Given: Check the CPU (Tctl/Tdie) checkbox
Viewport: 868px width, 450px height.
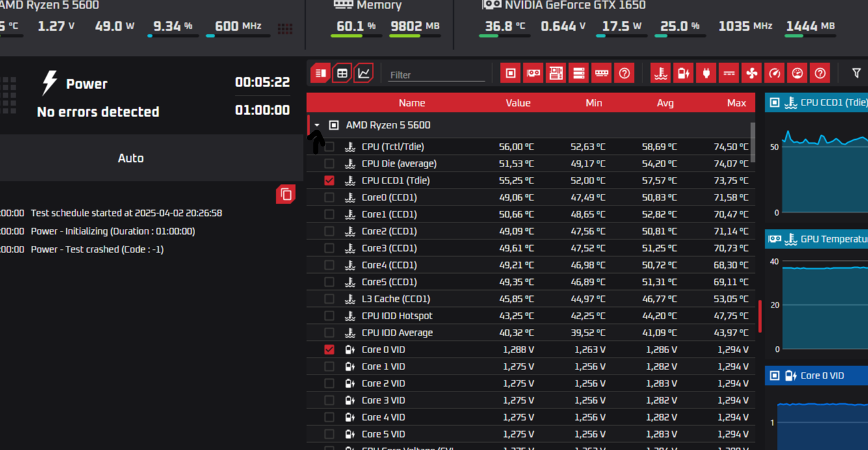Looking at the screenshot, I should pyautogui.click(x=330, y=147).
